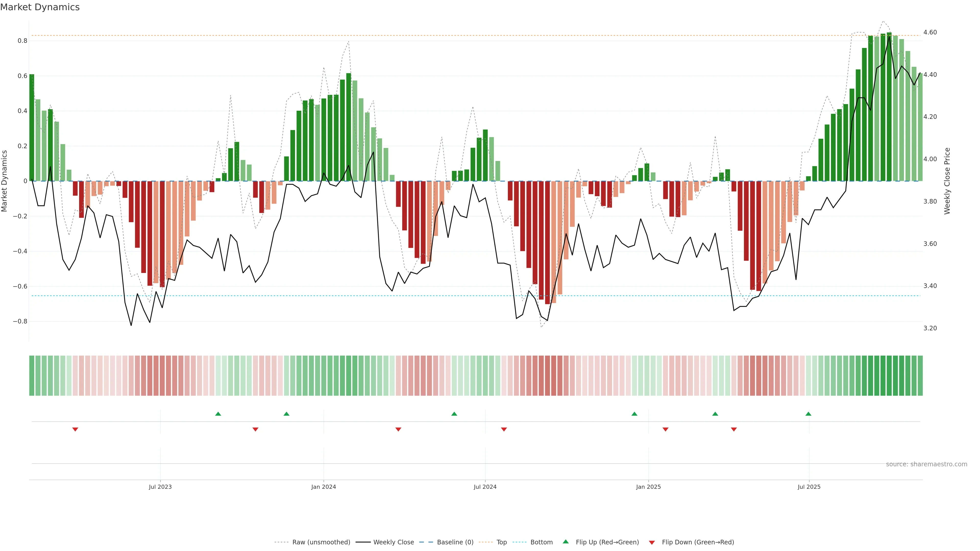This screenshot has width=980, height=551.
Task: Click the Weekly Close Price axis title
Action: click(947, 181)
